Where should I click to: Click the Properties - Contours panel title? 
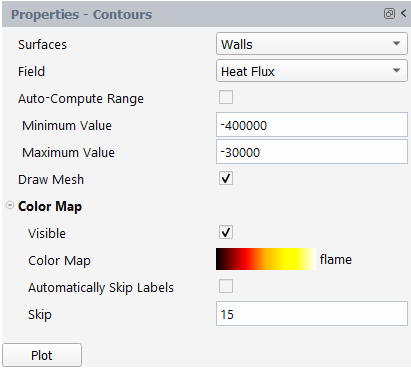point(82,14)
